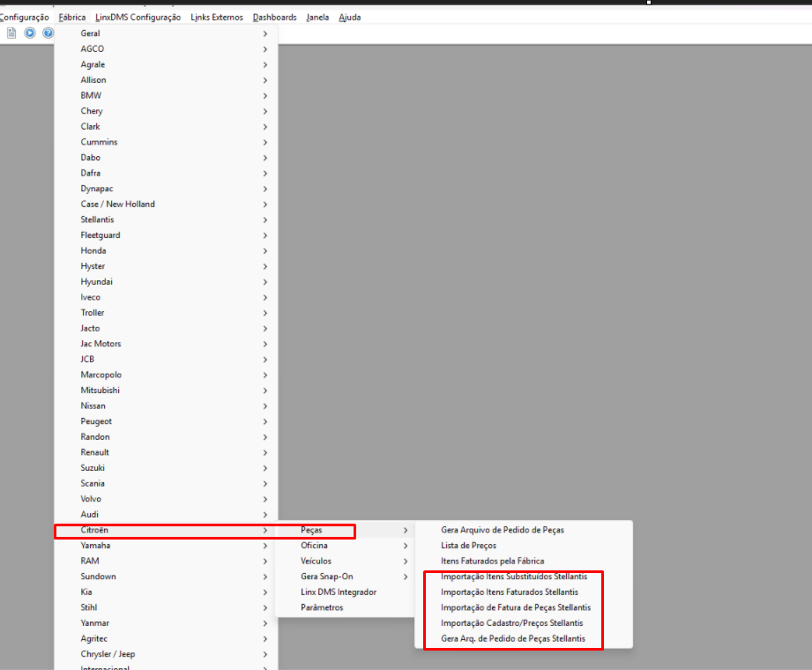The width and height of the screenshot is (812, 670).
Task: Select Hyundai menu entry
Action: tap(166, 282)
